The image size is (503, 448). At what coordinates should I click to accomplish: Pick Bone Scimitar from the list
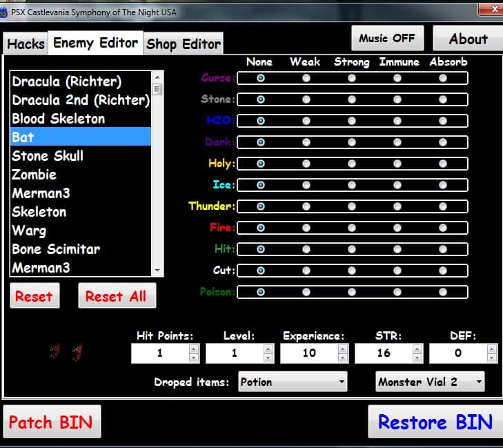click(81, 249)
